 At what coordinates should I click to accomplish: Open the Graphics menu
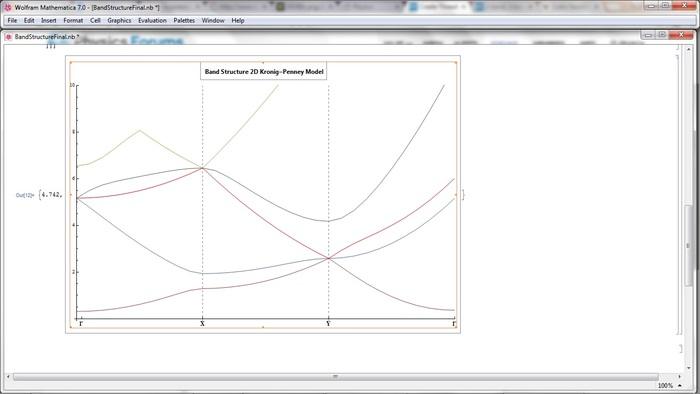click(x=119, y=21)
